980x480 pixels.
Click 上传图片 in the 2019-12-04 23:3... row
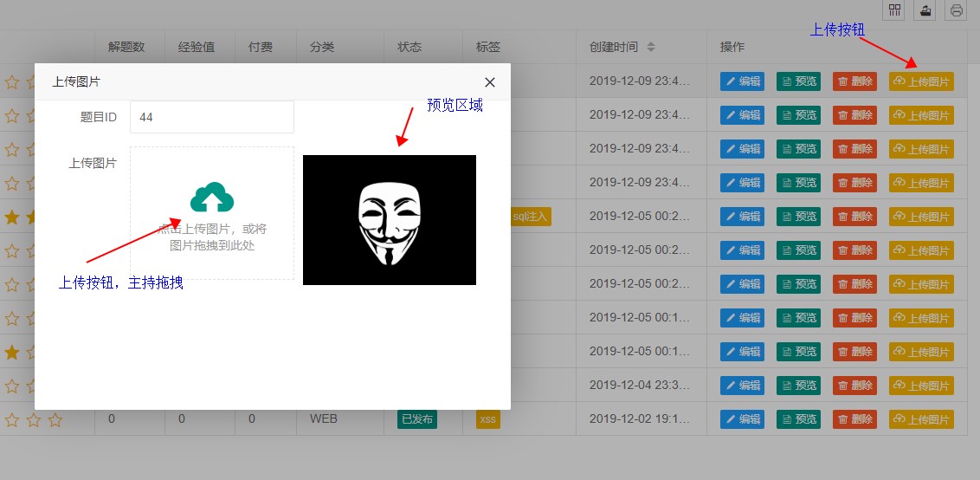(x=921, y=386)
